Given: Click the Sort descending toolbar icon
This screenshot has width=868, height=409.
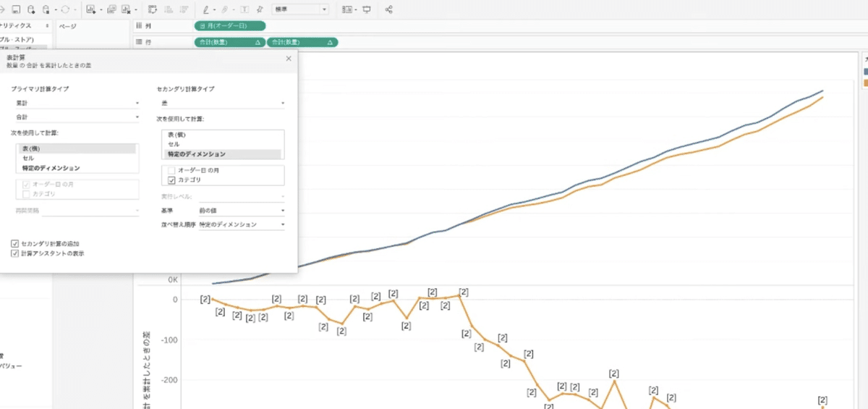Looking at the screenshot, I should [185, 9].
